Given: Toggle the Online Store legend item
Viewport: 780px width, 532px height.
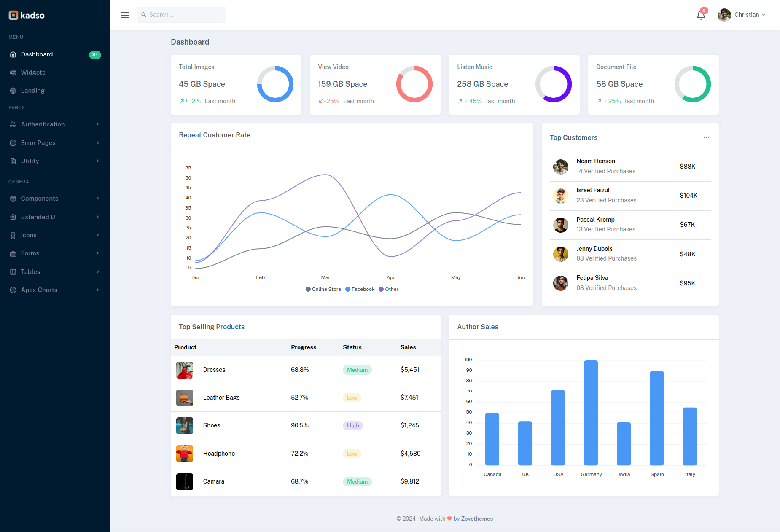Looking at the screenshot, I should (323, 289).
